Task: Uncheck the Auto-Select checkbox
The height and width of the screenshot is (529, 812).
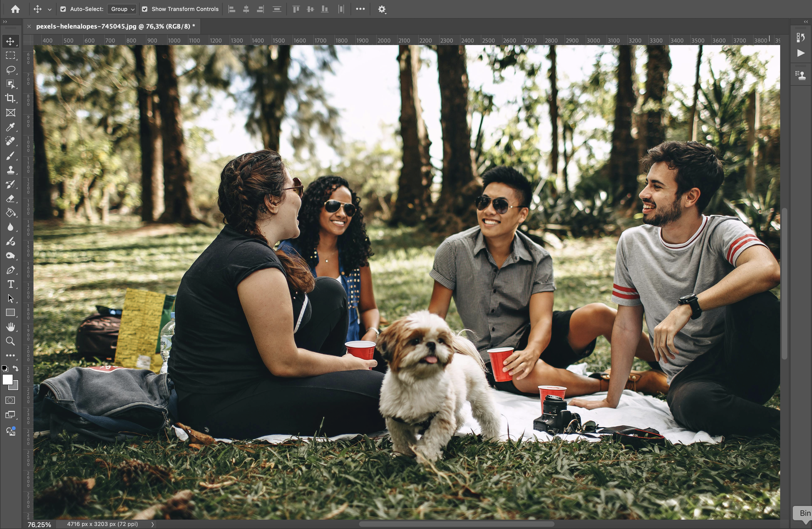Action: click(63, 9)
